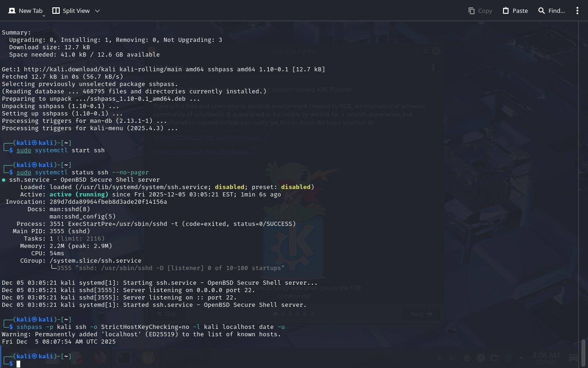Click the Paste clipboard icon
Screen dimensions: 588x368
click(x=506, y=11)
